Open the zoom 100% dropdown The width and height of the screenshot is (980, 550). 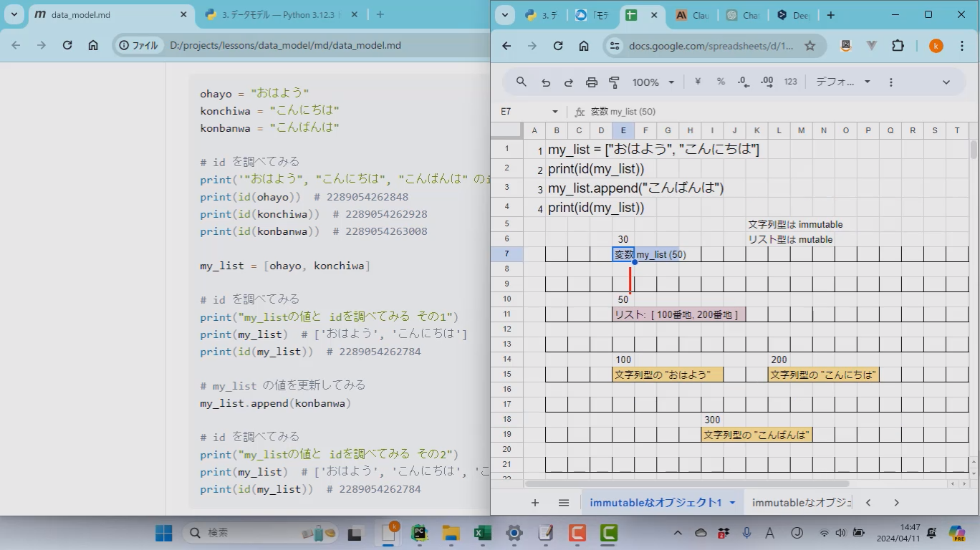[x=653, y=82]
